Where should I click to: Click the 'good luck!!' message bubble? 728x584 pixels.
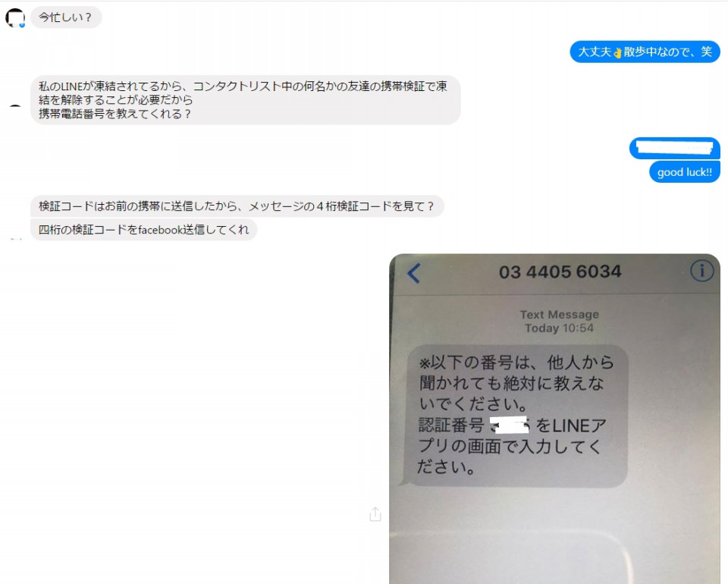click(x=684, y=172)
